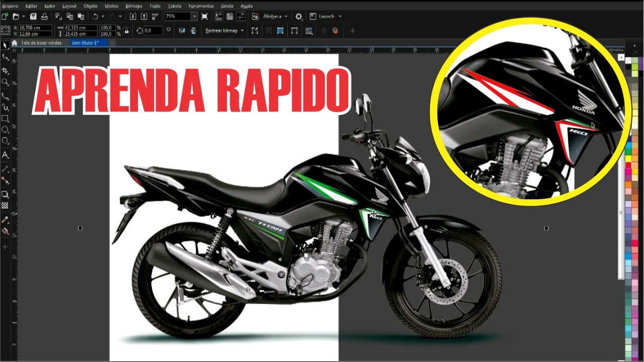Select the Polygon tool
Image resolution: width=644 pixels, height=362 pixels.
(5, 141)
